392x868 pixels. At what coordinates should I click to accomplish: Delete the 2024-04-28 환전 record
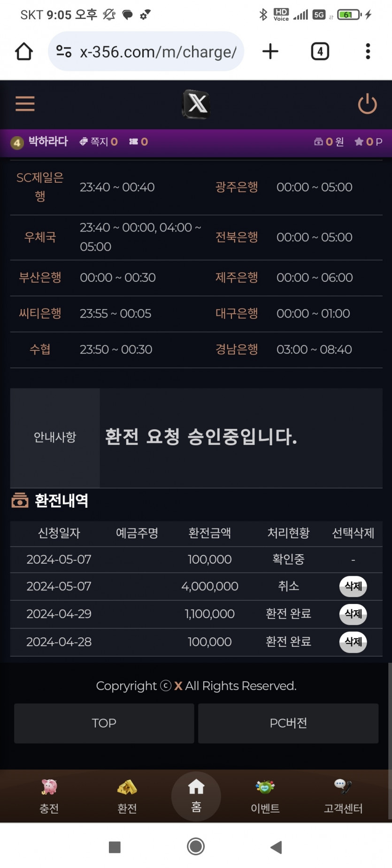tap(353, 642)
